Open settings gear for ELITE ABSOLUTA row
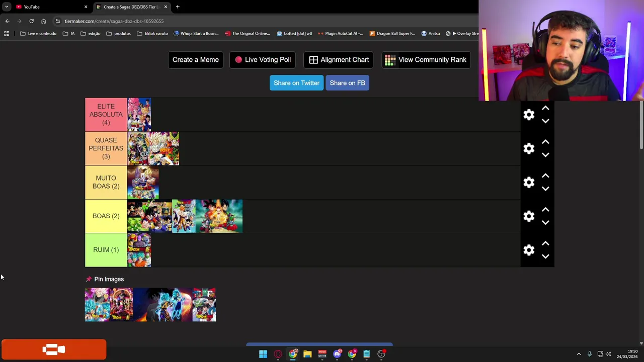 (x=529, y=115)
